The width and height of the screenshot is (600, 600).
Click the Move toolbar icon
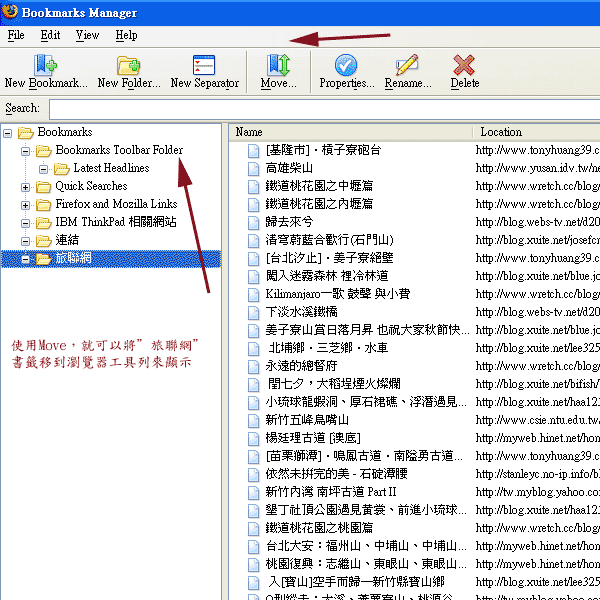pos(278,66)
